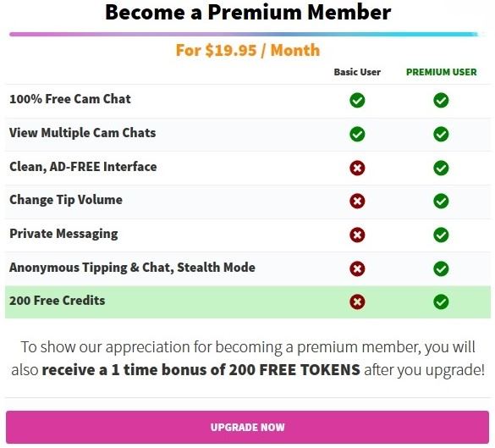The width and height of the screenshot is (495, 448).
Task: Click green checkmark for AD-FREE Interface row
Action: click(x=441, y=168)
